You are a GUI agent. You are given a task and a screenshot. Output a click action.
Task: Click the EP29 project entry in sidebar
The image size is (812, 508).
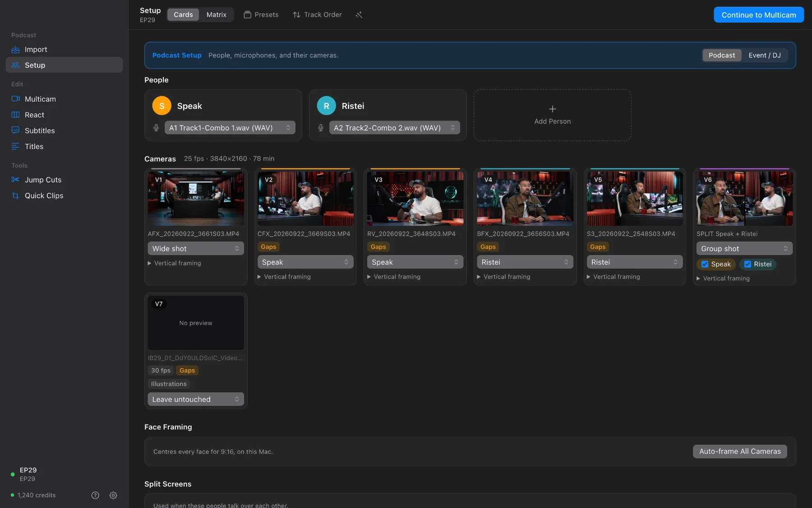(28, 474)
